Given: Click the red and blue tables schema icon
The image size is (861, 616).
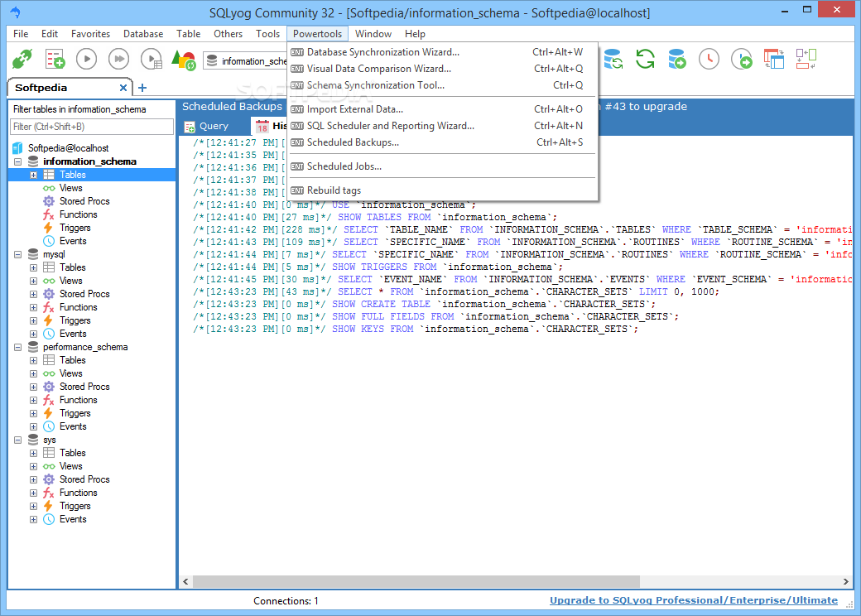Looking at the screenshot, I should click(x=774, y=59).
